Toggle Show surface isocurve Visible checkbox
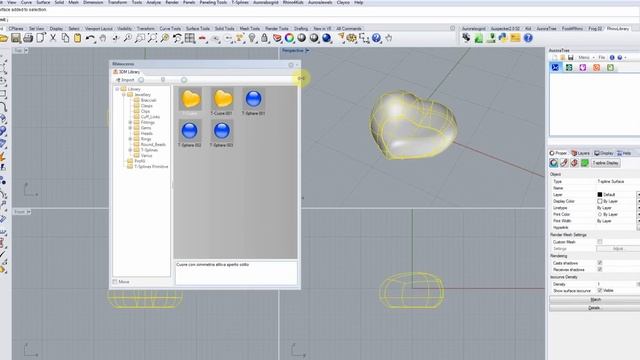 click(x=600, y=290)
